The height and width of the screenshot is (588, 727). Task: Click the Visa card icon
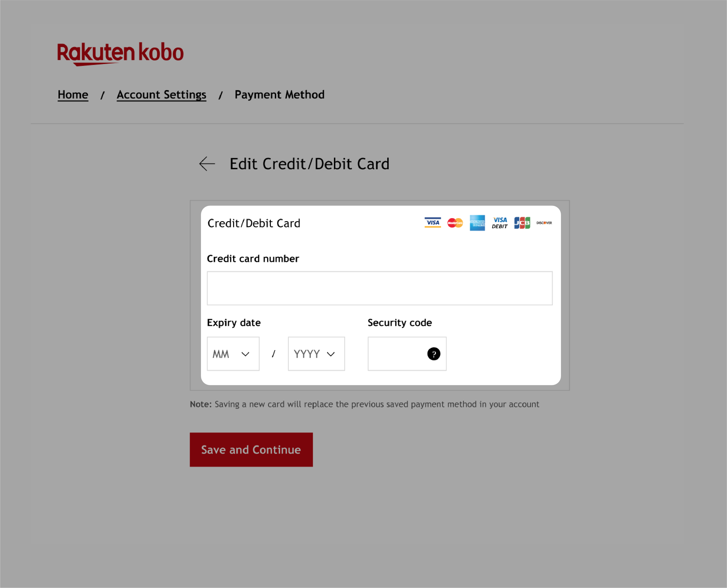tap(432, 223)
